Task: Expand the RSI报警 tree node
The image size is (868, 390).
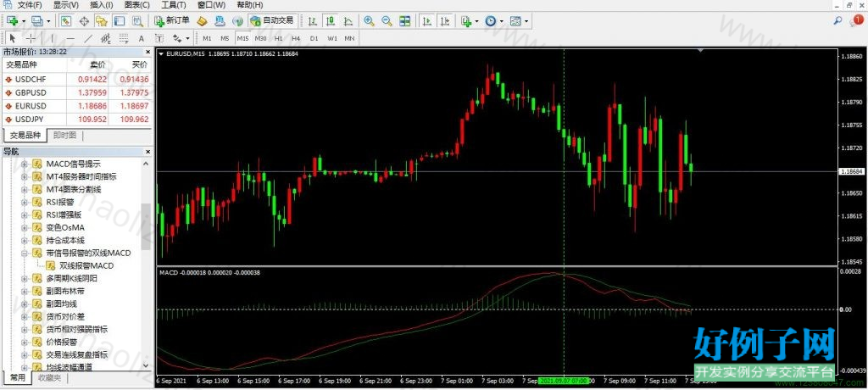Action: (x=24, y=202)
